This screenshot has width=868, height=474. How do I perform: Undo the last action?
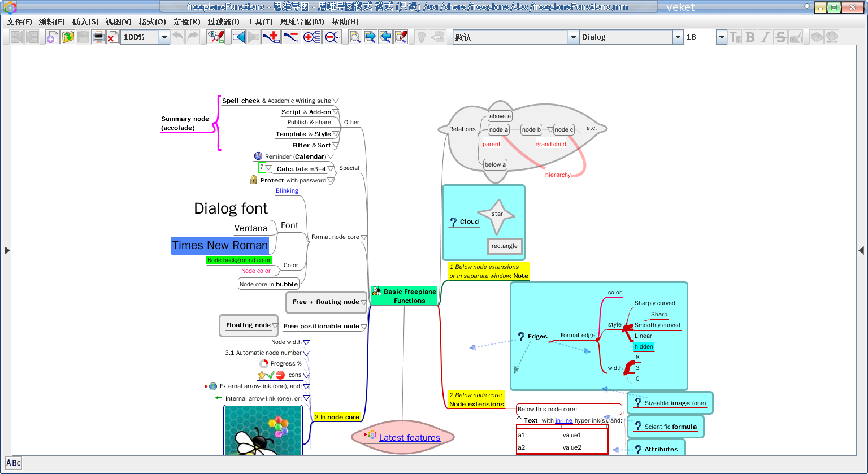click(178, 37)
